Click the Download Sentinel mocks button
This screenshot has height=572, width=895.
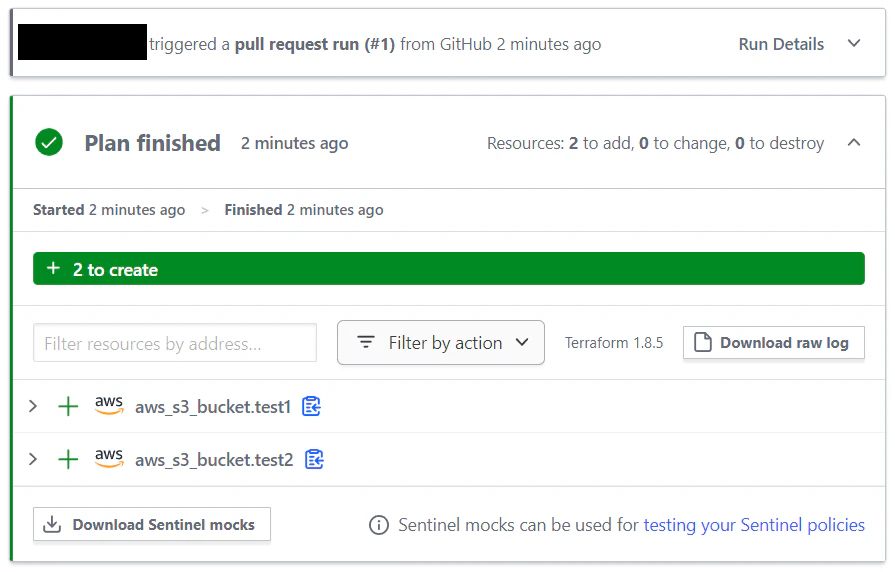(x=152, y=524)
